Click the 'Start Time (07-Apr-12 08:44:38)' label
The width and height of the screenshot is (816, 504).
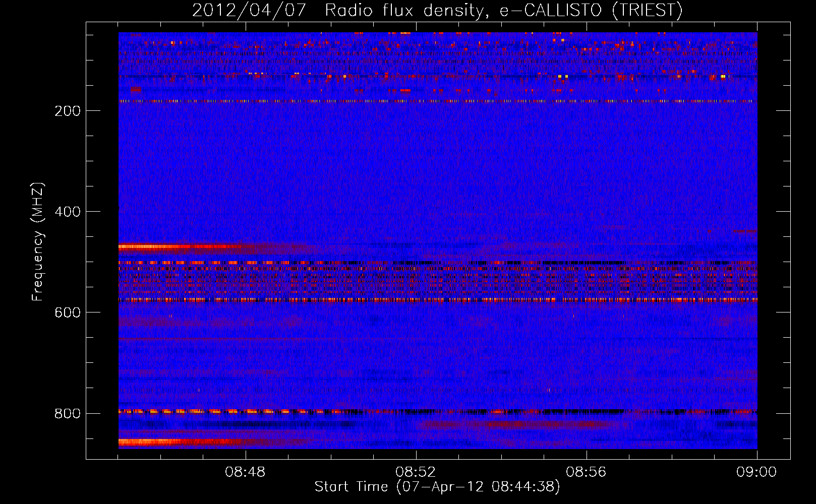pyautogui.click(x=437, y=487)
